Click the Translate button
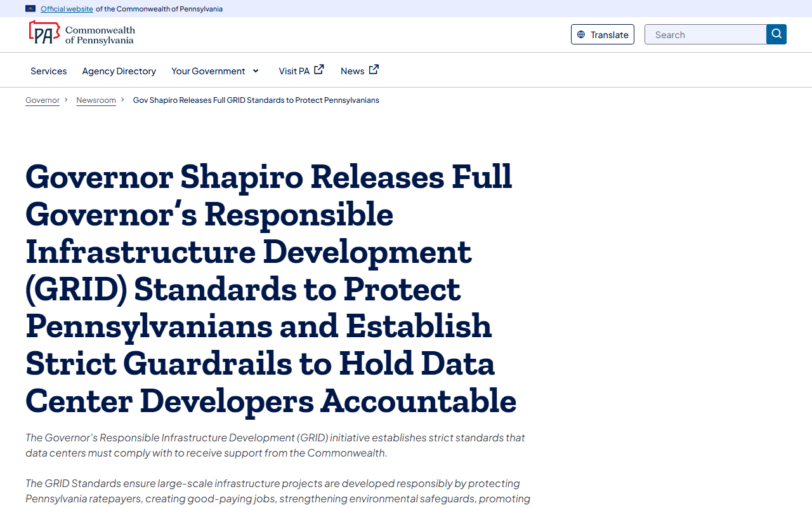The width and height of the screenshot is (812, 508). pyautogui.click(x=603, y=34)
